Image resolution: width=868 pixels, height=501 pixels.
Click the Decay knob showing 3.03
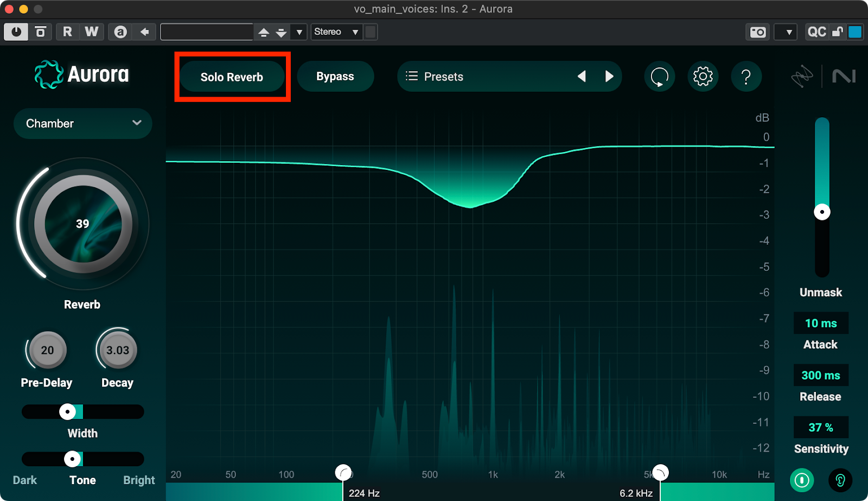coord(118,350)
